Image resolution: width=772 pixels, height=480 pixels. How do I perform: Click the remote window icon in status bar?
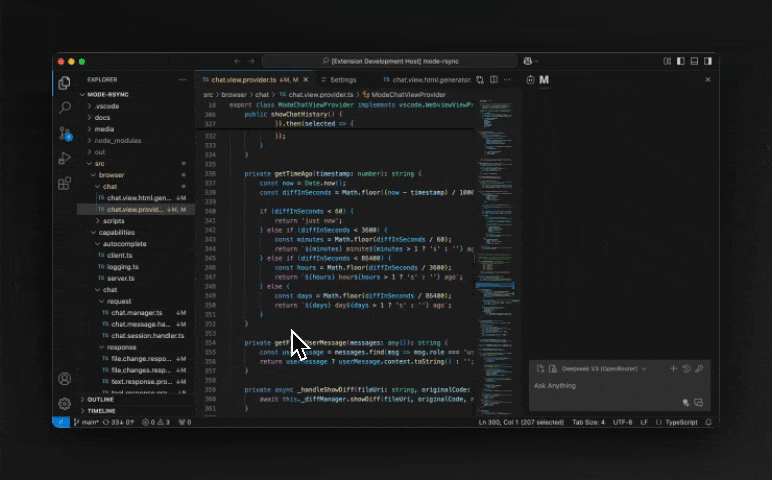[x=61, y=422]
